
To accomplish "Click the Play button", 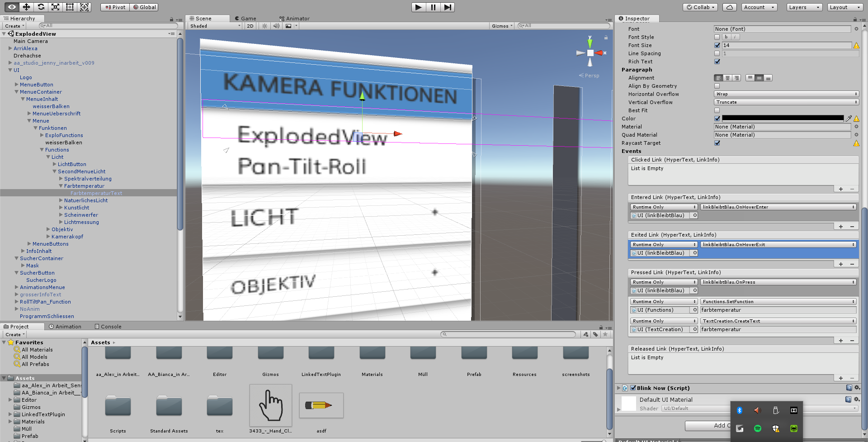I will tap(419, 7).
